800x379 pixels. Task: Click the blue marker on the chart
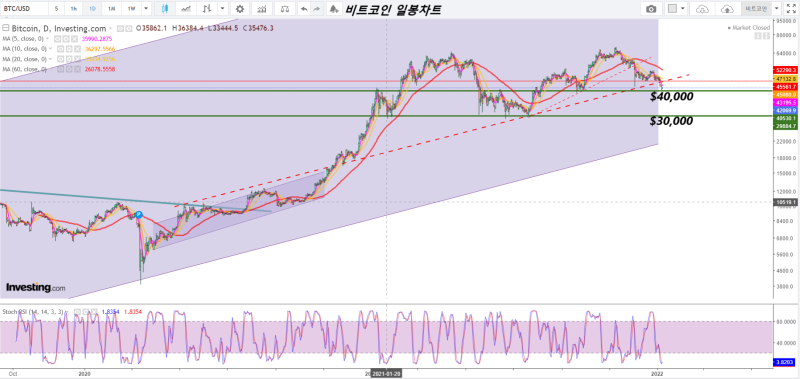138,215
